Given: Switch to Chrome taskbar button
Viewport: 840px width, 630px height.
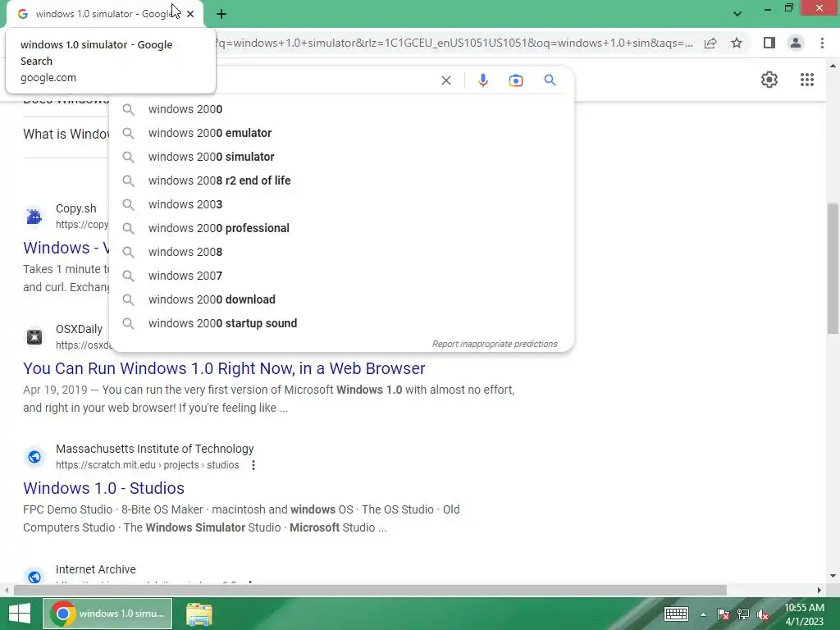Looking at the screenshot, I should [x=107, y=614].
